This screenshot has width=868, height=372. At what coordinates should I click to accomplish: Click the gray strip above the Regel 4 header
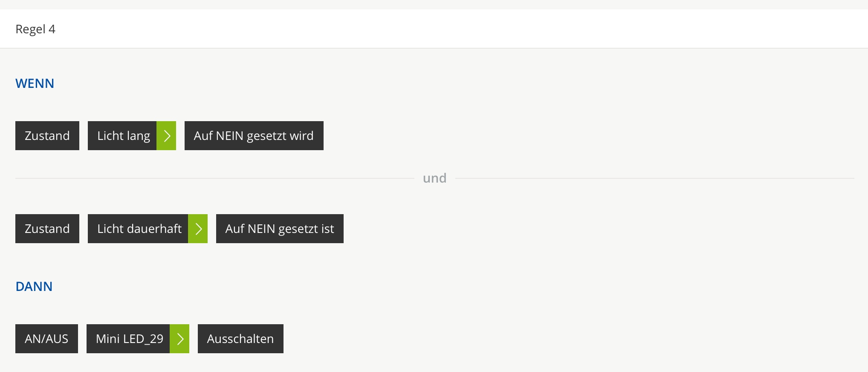pos(434,4)
